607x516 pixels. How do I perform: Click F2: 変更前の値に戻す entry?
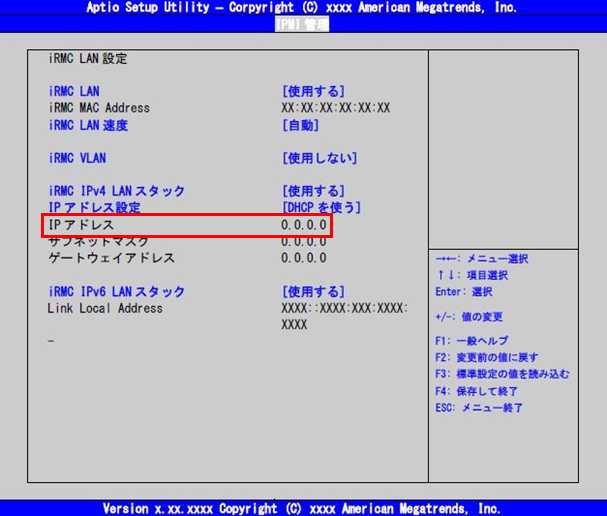[487, 357]
